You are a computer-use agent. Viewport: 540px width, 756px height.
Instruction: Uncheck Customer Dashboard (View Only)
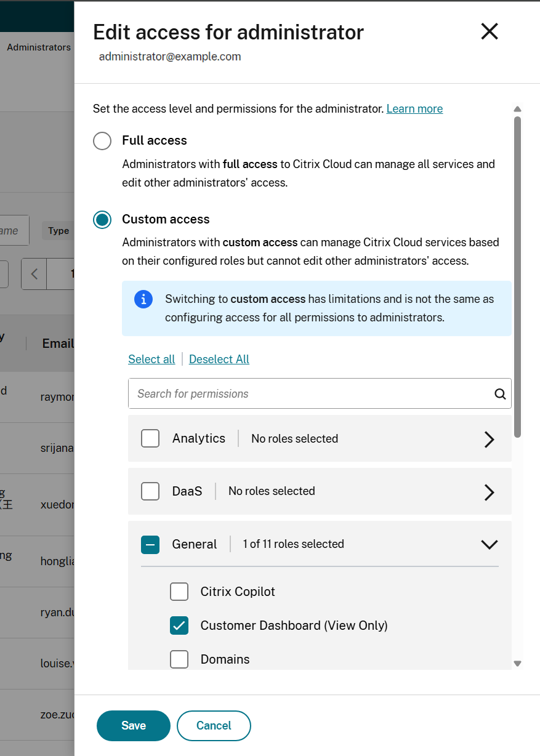[x=179, y=625]
